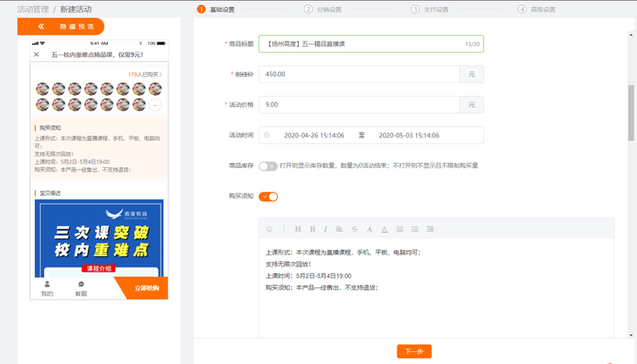The image size is (637, 364).
Task: Apply strikethrough to the text
Action: tap(355, 229)
